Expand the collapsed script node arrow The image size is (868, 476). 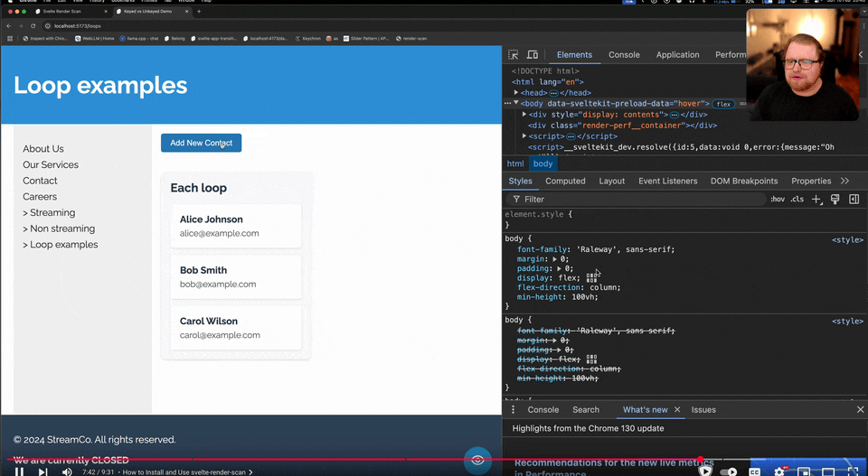coord(524,136)
